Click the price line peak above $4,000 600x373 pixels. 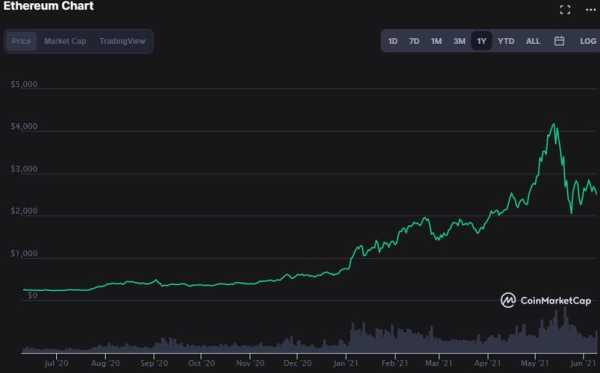coord(553,124)
